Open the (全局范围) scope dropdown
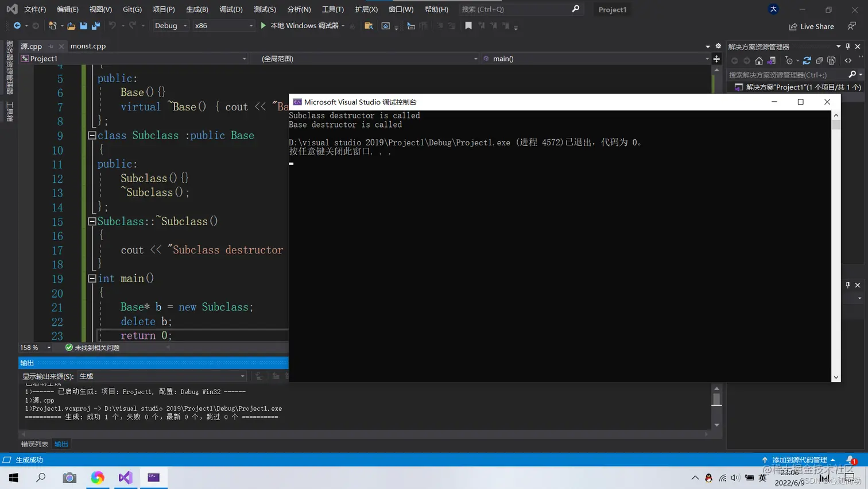The height and width of the screenshot is (489, 868). [365, 59]
